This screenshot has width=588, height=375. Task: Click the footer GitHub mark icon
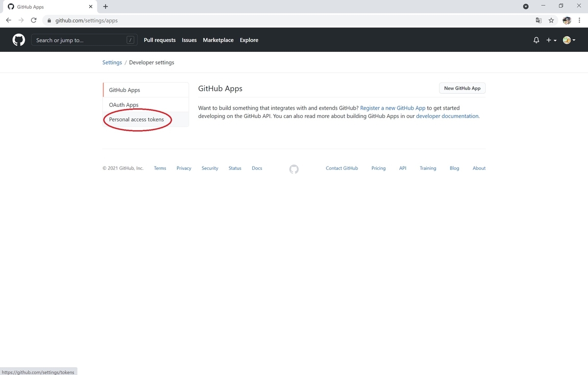(294, 169)
